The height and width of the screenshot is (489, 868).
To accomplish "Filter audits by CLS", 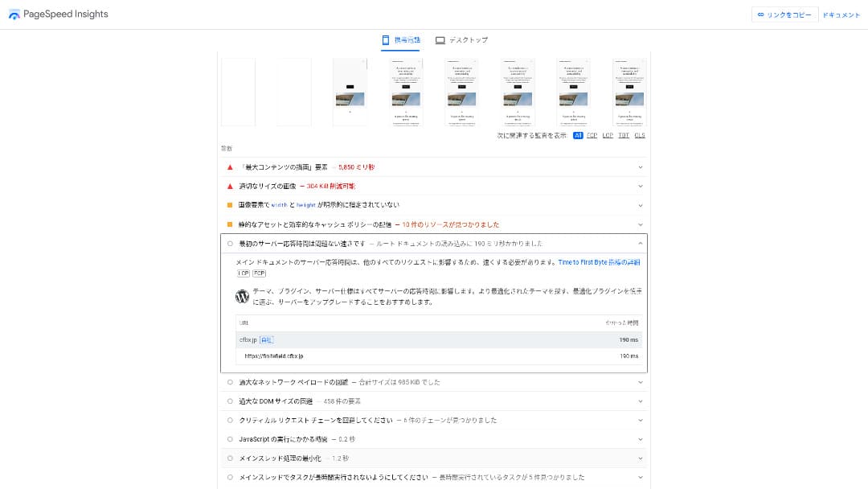I will tap(640, 136).
